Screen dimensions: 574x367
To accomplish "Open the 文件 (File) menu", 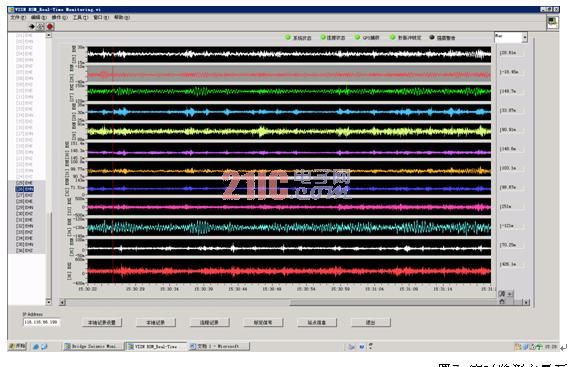I will point(18,17).
